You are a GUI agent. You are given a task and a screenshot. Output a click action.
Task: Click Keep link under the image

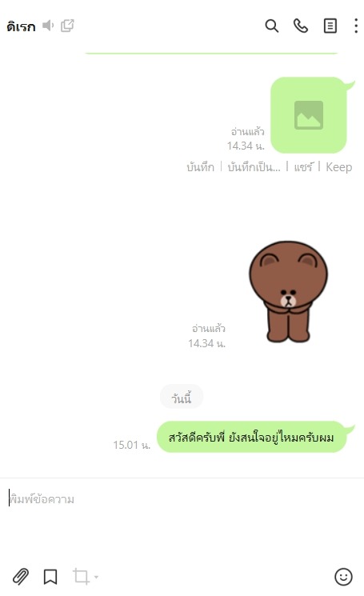pos(338,167)
